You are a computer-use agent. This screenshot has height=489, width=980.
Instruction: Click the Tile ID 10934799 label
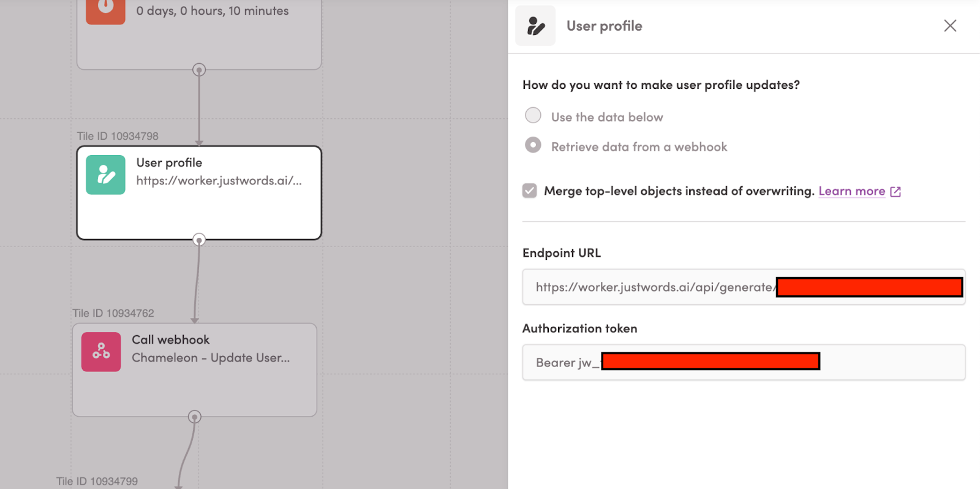point(97,481)
